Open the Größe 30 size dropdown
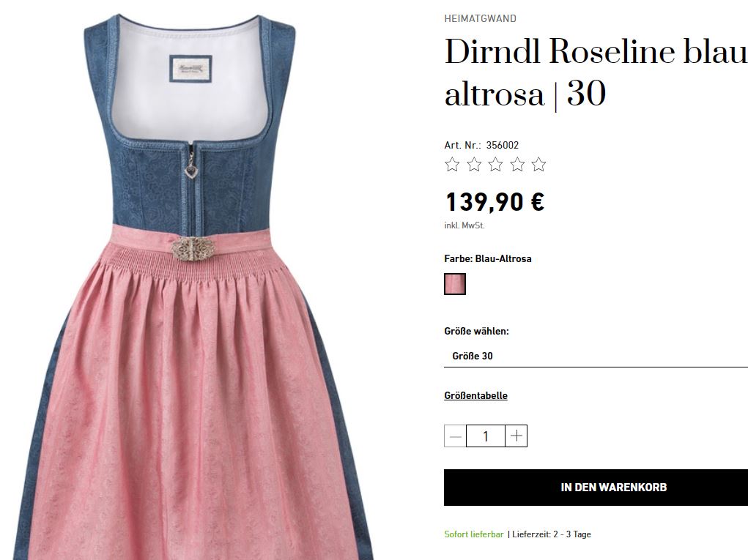Viewport: 748px width, 560px height. point(596,356)
